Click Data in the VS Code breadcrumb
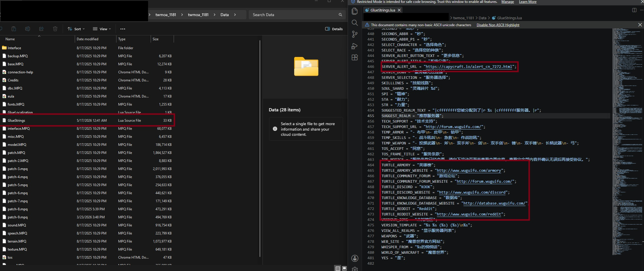 (x=482, y=18)
